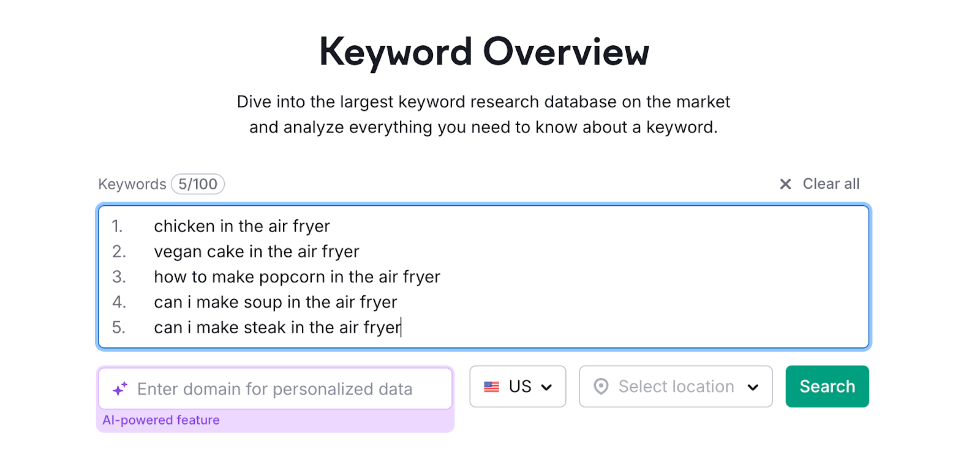Click the keyword list text area
Screen dimensions: 980x465
pyautogui.click(x=484, y=277)
